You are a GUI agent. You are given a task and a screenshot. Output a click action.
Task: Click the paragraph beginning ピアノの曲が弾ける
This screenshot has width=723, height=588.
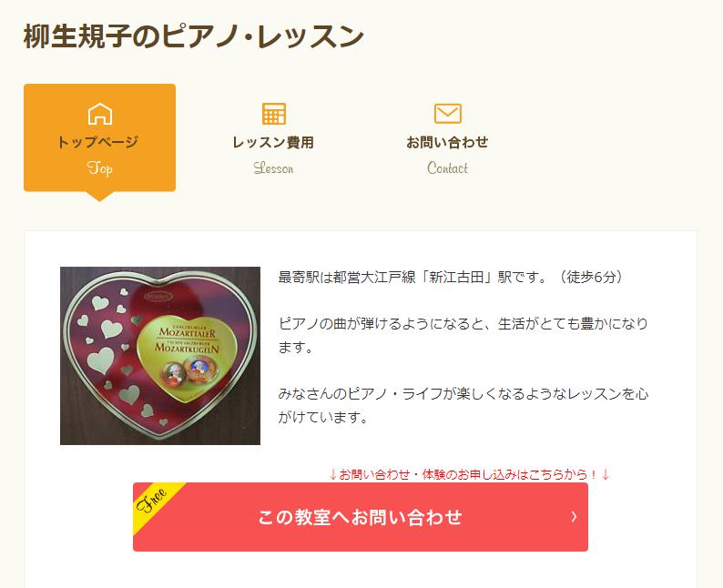click(x=463, y=335)
